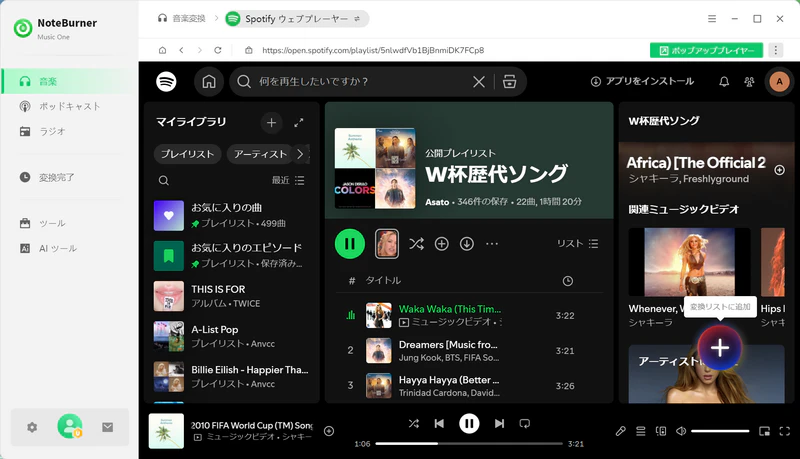This screenshot has width=800, height=459.
Task: Mute the volume speaker icon
Action: [681, 431]
